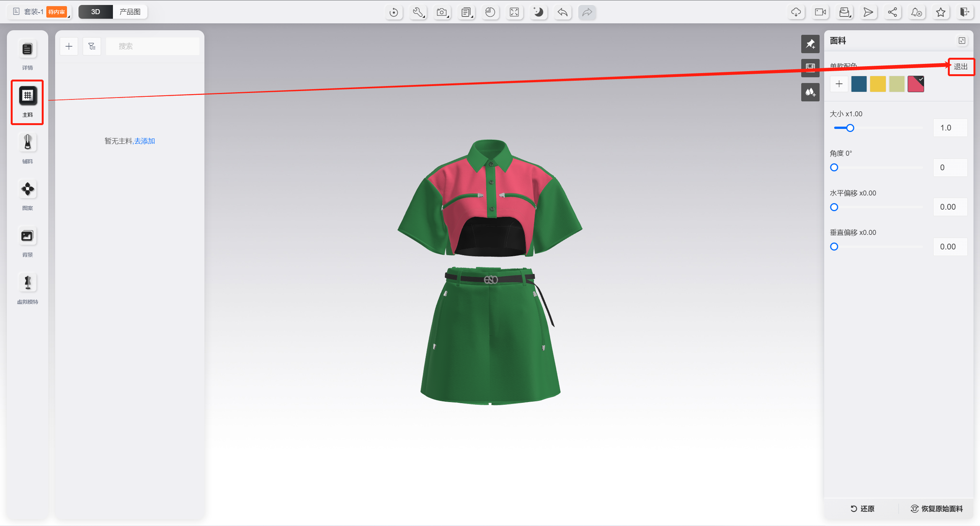980x526 pixels.
Task: Click the camera screenshot icon
Action: tap(442, 12)
